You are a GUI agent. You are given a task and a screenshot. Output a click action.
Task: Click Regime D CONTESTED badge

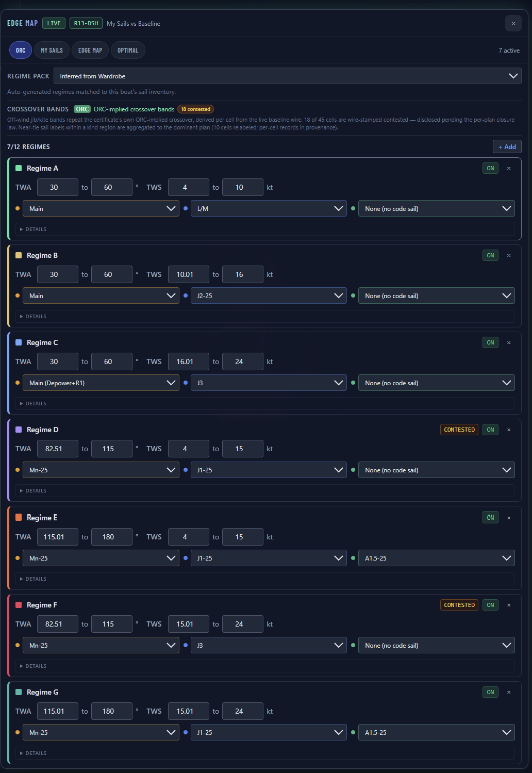459,430
